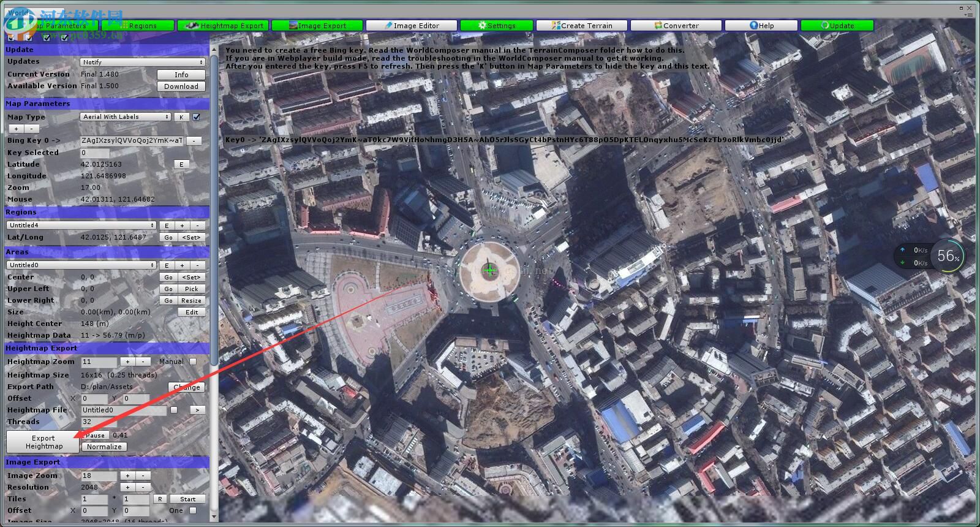The width and height of the screenshot is (980, 527).
Task: Click the Download button for available version
Action: [181, 86]
